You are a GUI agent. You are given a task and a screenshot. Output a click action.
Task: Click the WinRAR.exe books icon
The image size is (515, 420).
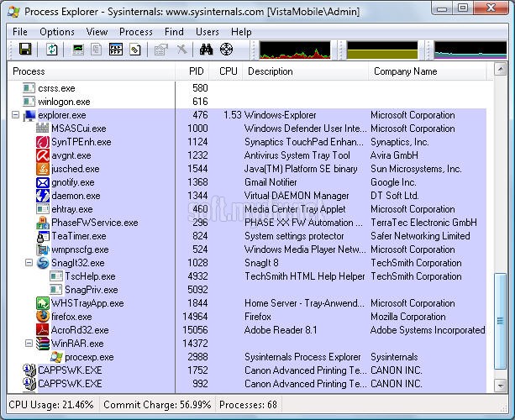[x=43, y=344]
